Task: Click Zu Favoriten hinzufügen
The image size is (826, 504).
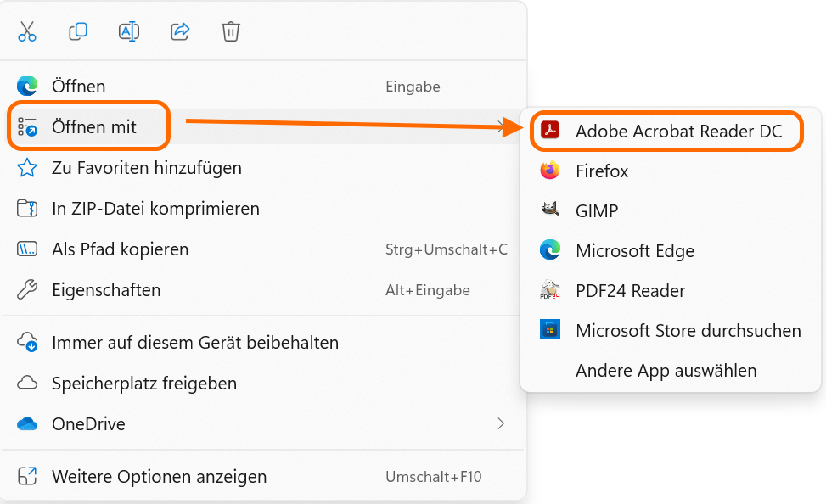Action: click(146, 168)
